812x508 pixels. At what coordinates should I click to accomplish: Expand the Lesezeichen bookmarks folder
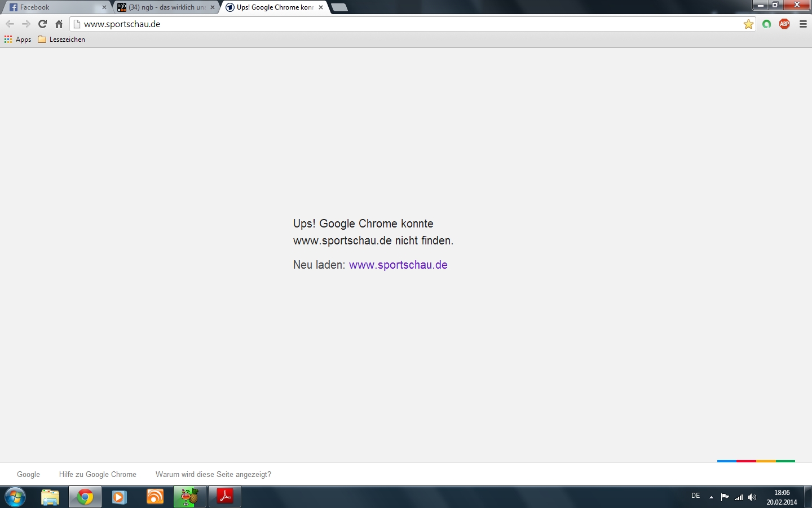point(61,40)
